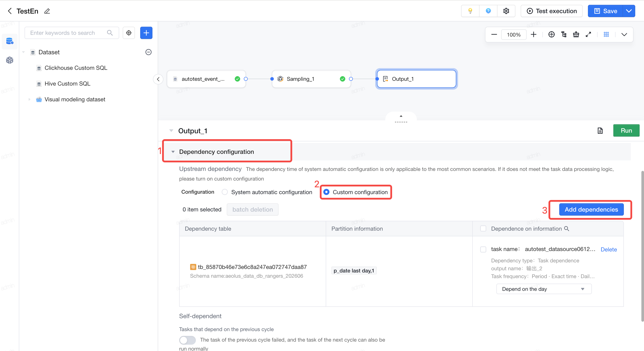Select Hive Custom SQL dataset item

coord(67,83)
